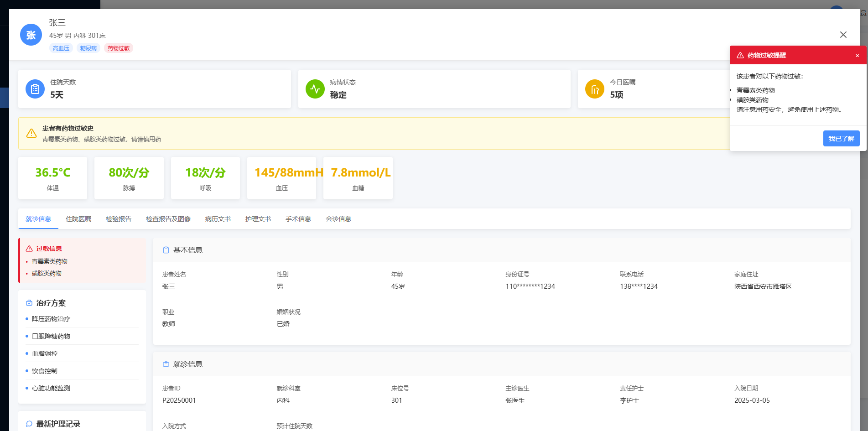Click the 病情状态 heartbeat icon
The image size is (868, 431).
click(x=315, y=89)
